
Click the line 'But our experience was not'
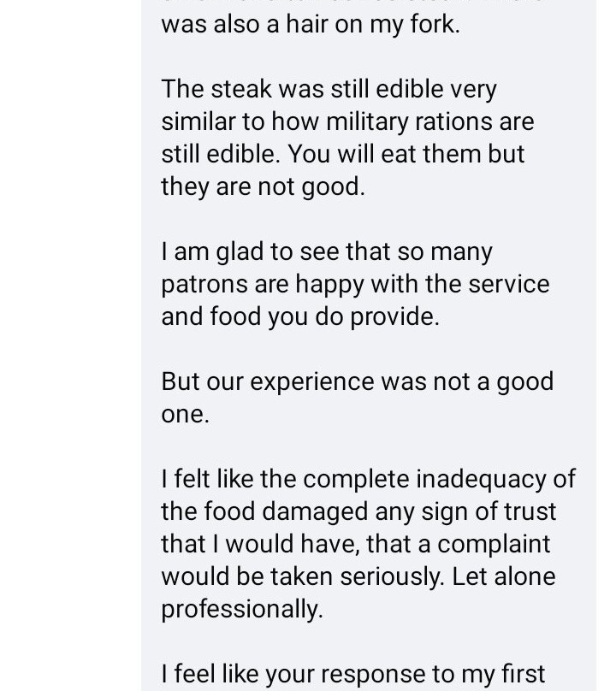(x=357, y=381)
